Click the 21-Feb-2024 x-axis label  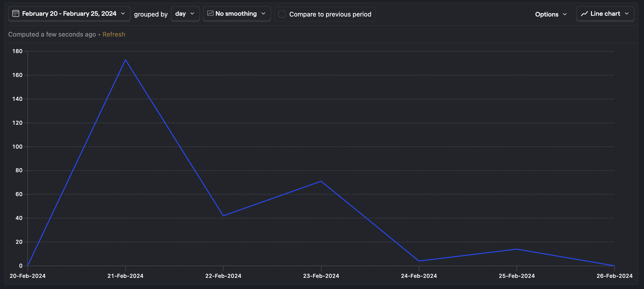coord(125,276)
